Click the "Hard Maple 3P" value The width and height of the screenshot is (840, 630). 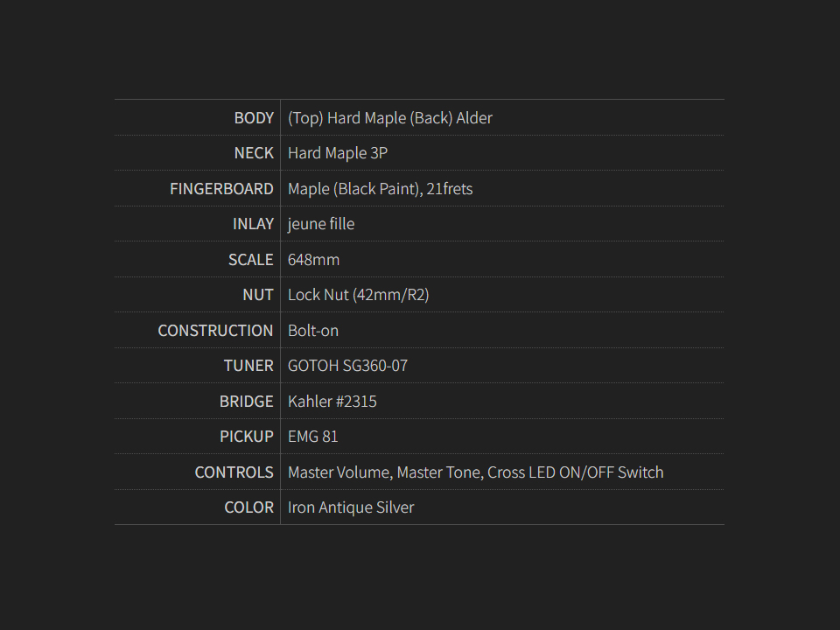[x=338, y=153]
